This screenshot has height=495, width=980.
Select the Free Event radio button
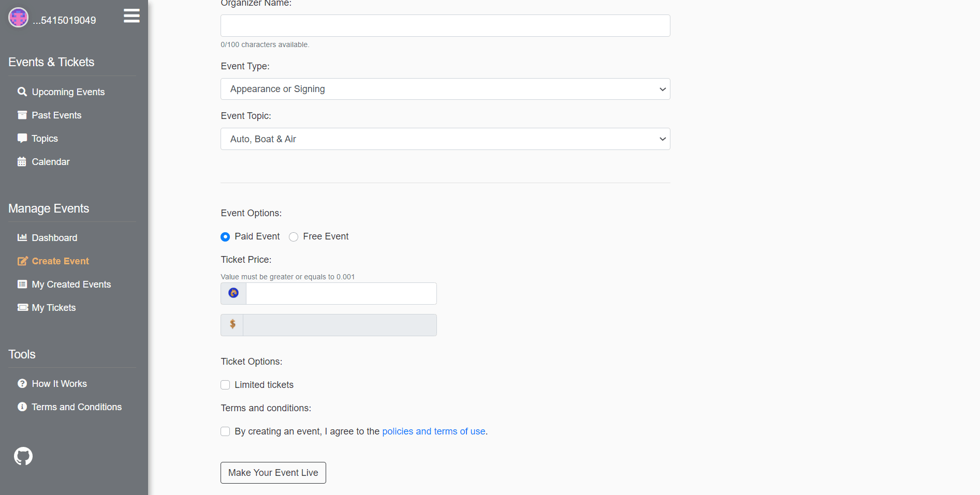click(x=294, y=237)
